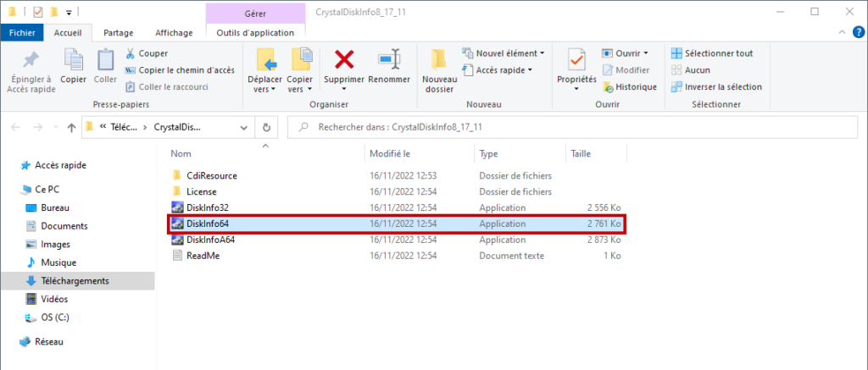Expand the address bar history dropdown
The image size is (868, 370).
pos(244,127)
